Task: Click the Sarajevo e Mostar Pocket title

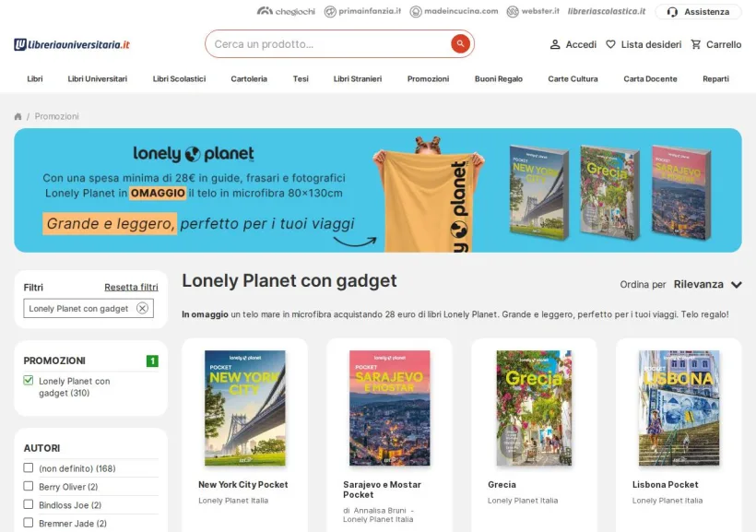Action: click(x=382, y=490)
